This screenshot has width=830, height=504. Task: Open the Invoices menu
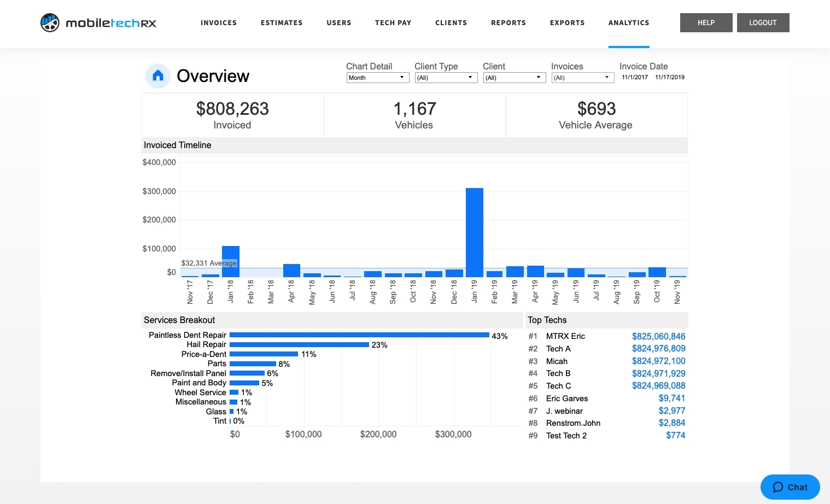219,22
